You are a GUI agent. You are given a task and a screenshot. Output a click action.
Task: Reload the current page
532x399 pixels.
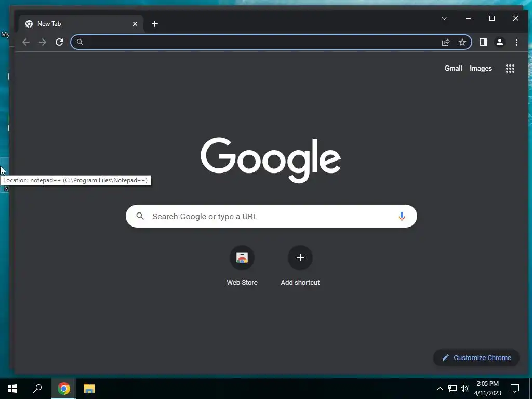point(59,42)
